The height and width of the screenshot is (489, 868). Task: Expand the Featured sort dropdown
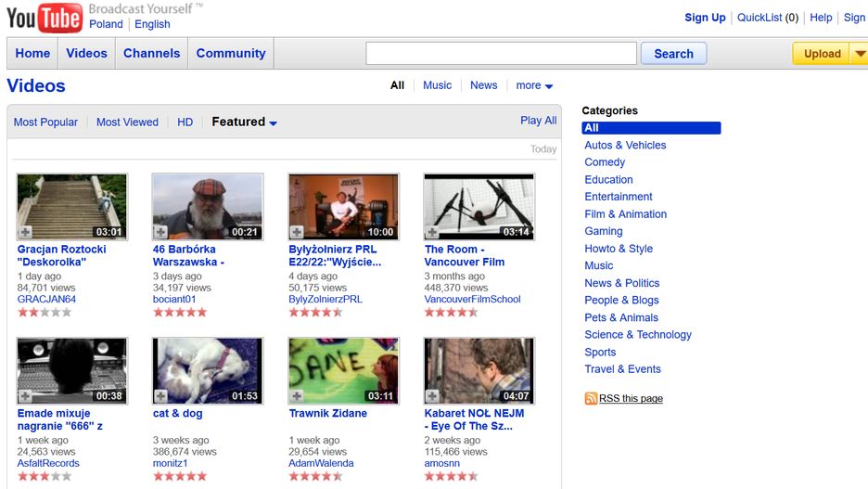273,122
